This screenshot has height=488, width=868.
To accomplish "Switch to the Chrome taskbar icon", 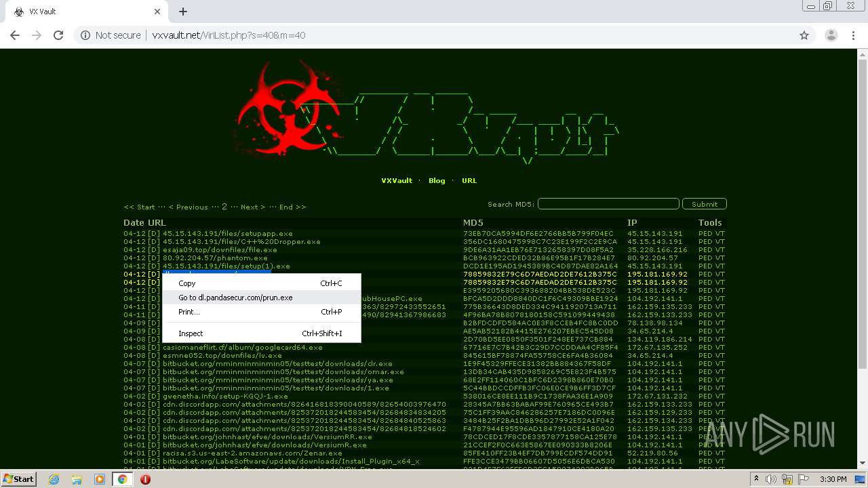I will [122, 479].
